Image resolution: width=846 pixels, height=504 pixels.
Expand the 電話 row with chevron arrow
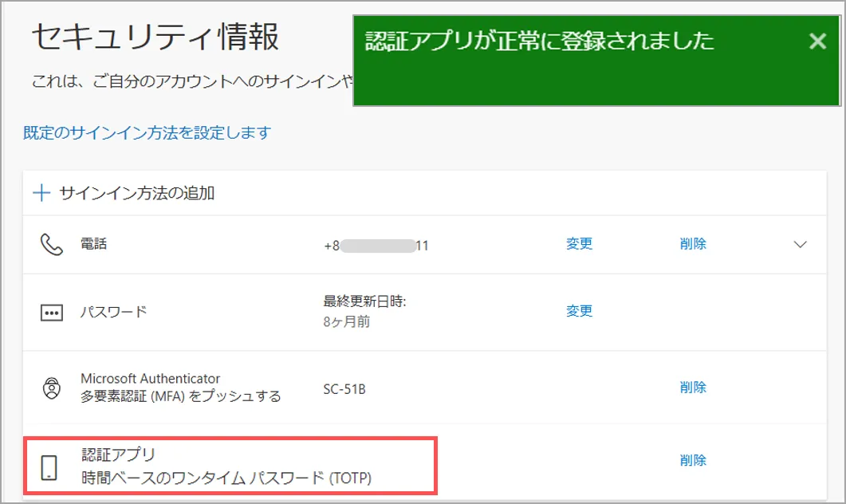coord(801,245)
